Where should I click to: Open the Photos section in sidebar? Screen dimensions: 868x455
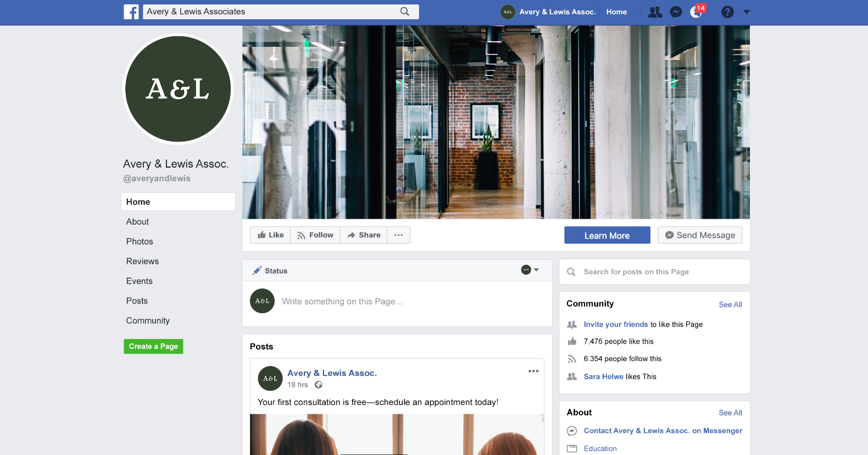[140, 241]
